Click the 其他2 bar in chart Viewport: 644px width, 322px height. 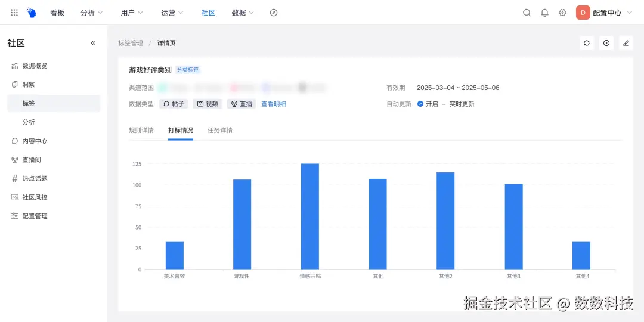point(445,221)
